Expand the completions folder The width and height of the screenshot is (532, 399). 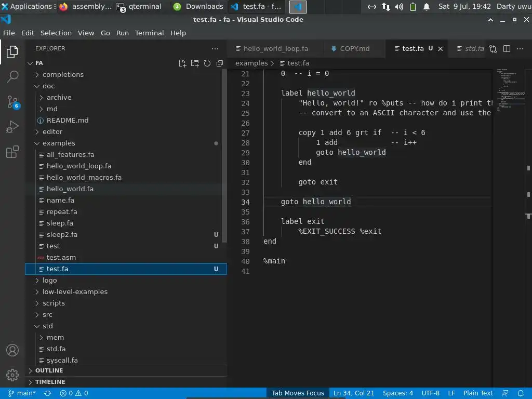click(x=126, y=75)
